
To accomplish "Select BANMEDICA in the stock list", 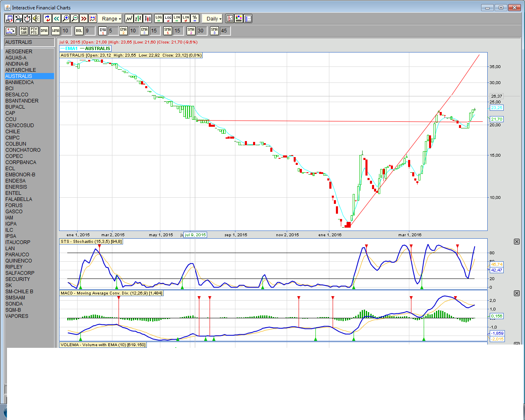I will point(20,82).
